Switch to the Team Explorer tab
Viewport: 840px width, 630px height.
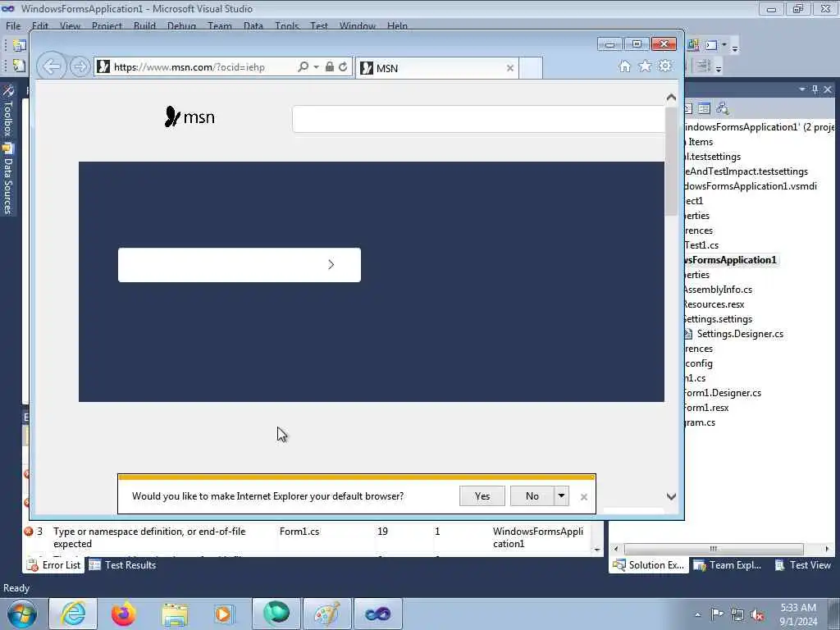pyautogui.click(x=728, y=565)
